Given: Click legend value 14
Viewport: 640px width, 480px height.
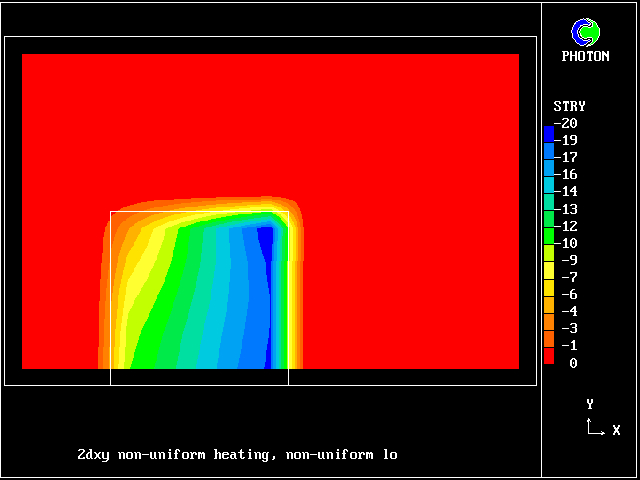Looking at the screenshot, I should point(570,191).
